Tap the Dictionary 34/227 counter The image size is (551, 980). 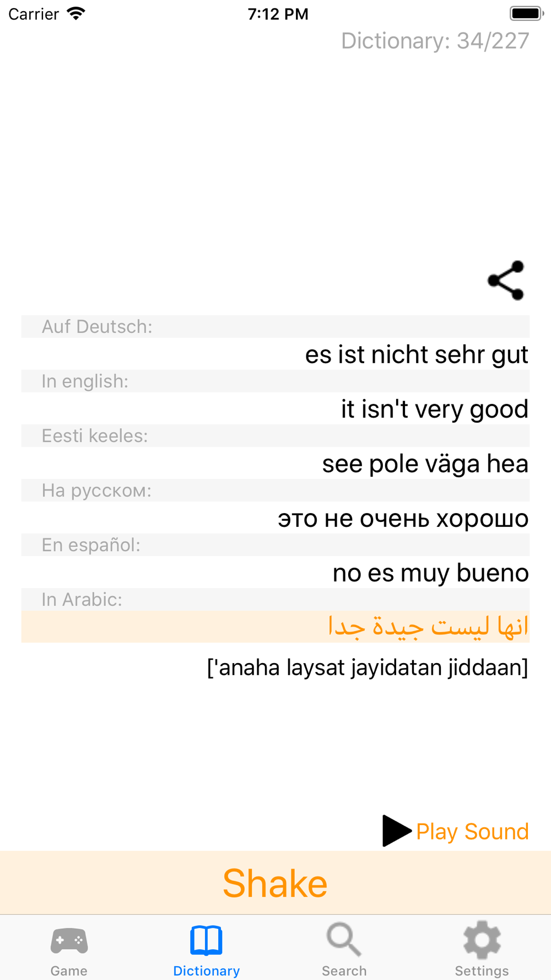tap(435, 41)
